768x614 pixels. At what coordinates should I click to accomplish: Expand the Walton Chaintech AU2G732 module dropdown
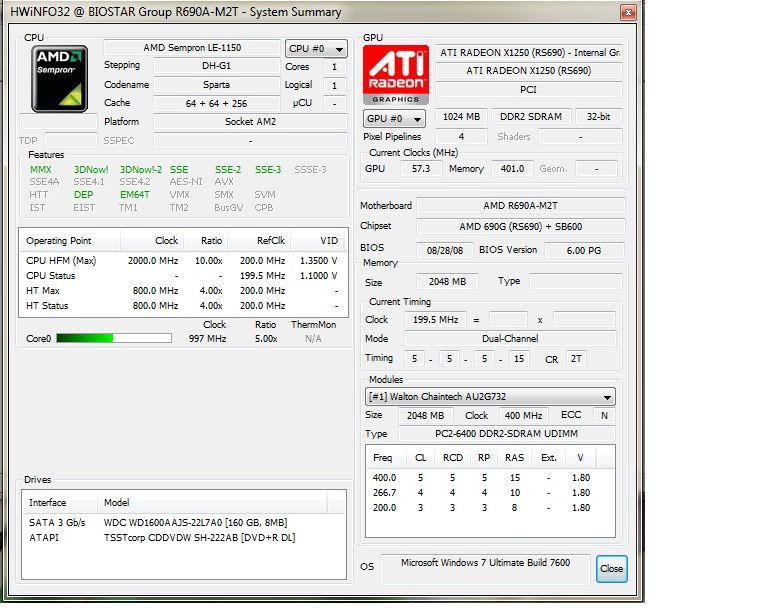point(490,397)
